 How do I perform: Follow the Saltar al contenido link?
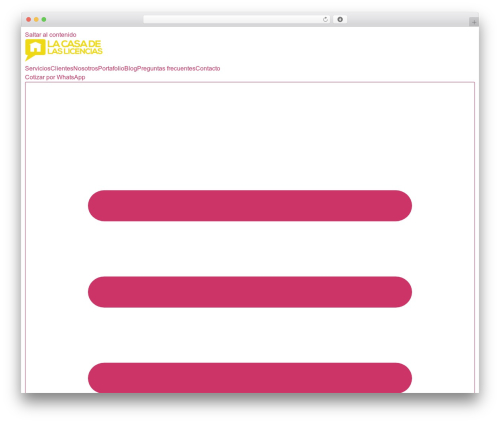51,35
